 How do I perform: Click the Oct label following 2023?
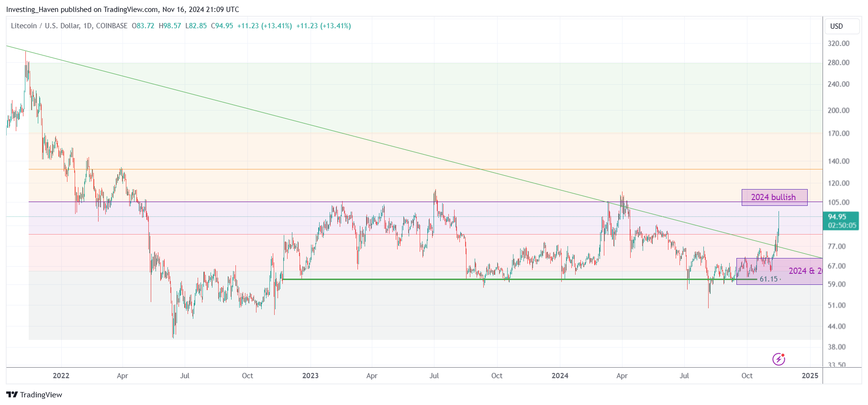[497, 376]
